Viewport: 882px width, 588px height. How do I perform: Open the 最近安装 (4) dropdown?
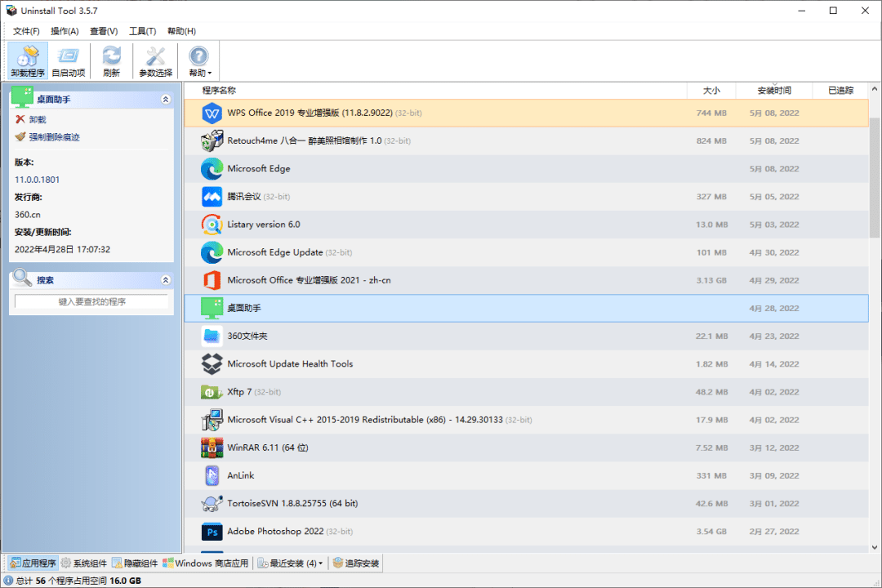(290, 563)
